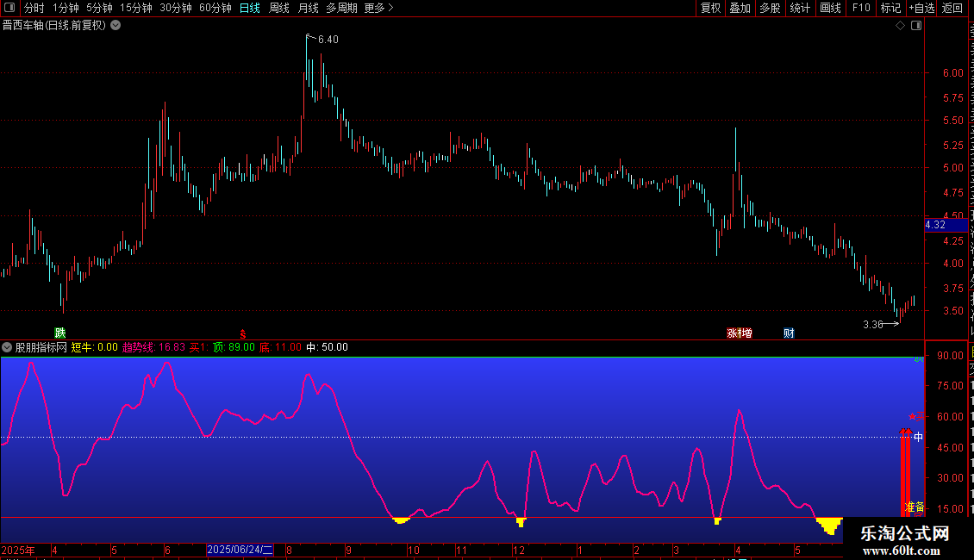Screen dimensions: 974x560
Task: Switch to 日线 daily chart
Action: point(250,8)
